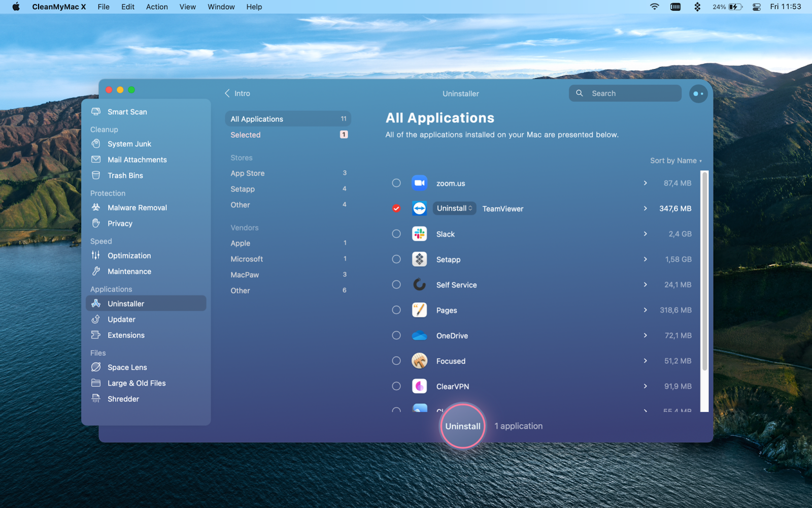The height and width of the screenshot is (508, 812).
Task: Click the Large & Old Files folder icon
Action: [96, 383]
